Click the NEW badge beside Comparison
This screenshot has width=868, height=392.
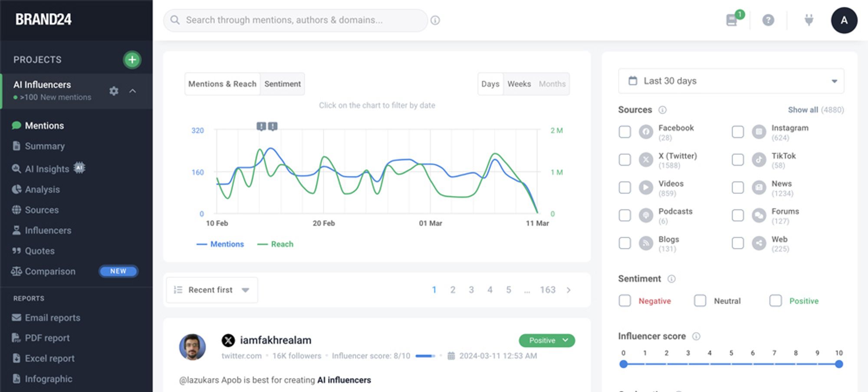pyautogui.click(x=118, y=271)
